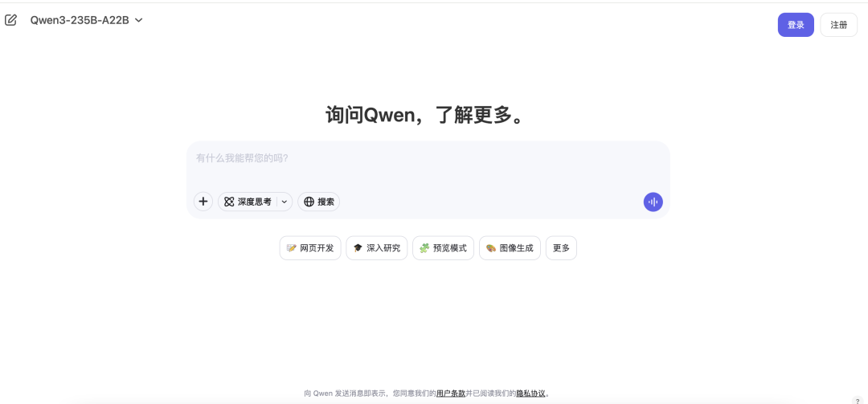Open the 用户条款 terms of service link
This screenshot has height=404, width=868.
coord(451,394)
